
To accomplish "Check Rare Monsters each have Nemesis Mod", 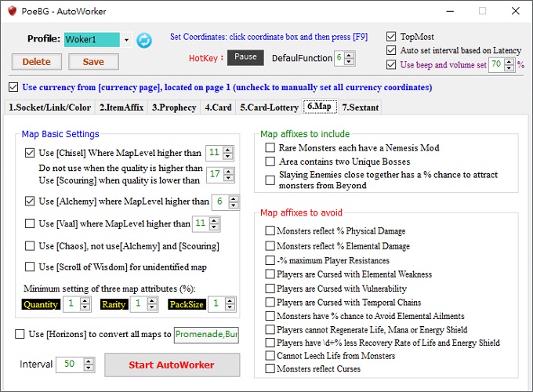I will [270, 147].
